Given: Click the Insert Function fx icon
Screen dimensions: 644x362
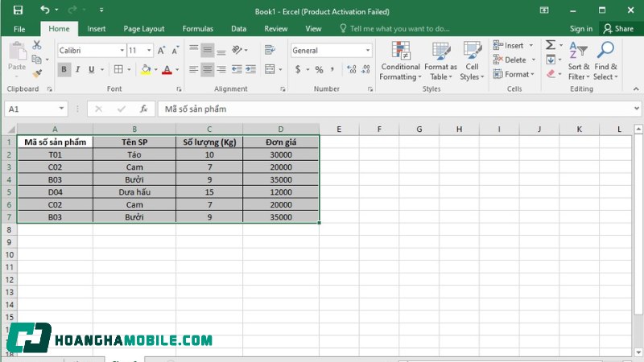Looking at the screenshot, I should tap(144, 109).
